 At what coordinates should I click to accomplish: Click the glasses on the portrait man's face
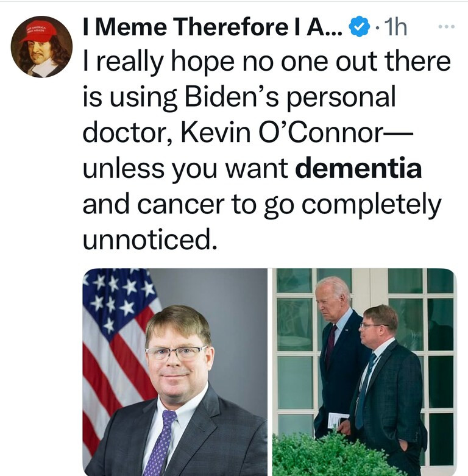(x=175, y=353)
